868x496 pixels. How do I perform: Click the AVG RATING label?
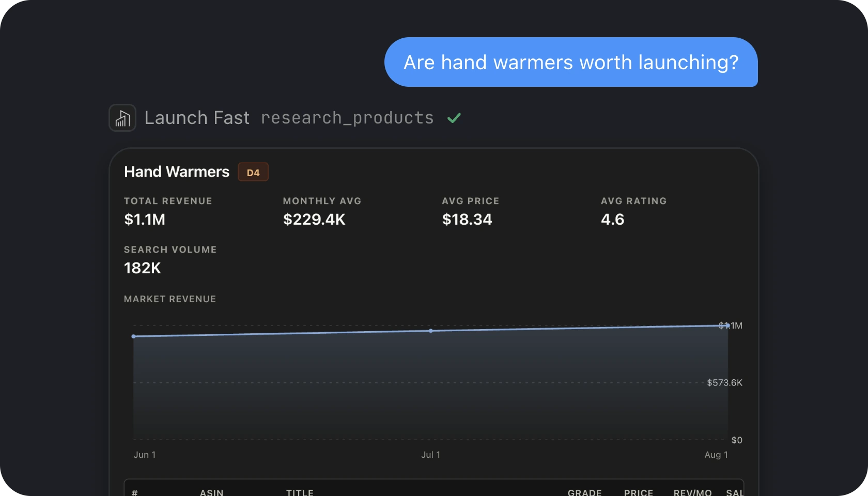633,201
